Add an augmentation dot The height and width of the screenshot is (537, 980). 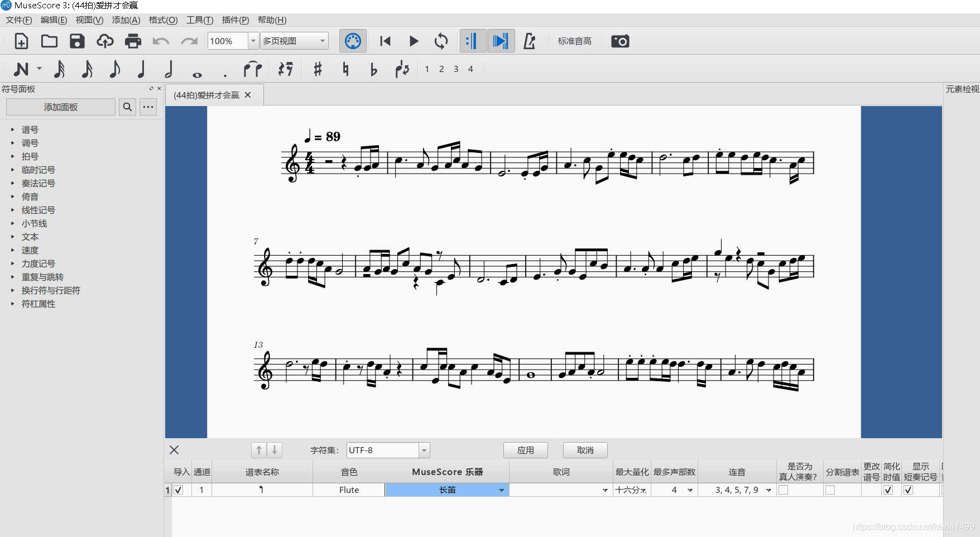tap(225, 74)
